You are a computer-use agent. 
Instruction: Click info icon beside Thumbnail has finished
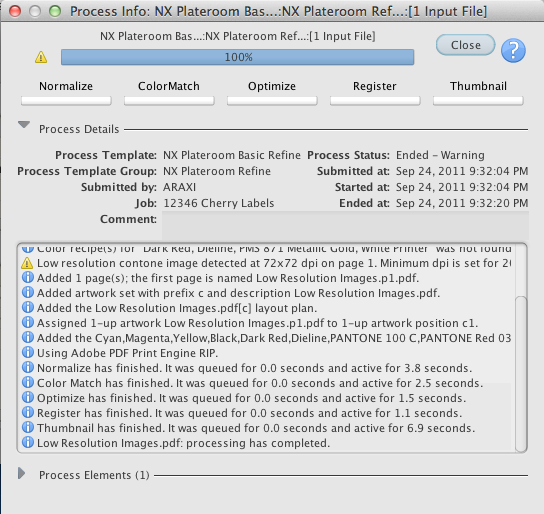[28, 427]
